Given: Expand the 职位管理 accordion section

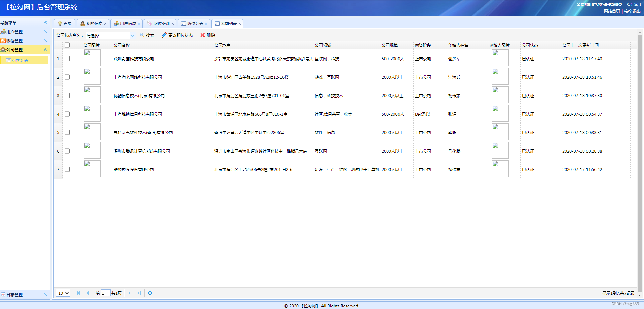Looking at the screenshot, I should click(46, 41).
